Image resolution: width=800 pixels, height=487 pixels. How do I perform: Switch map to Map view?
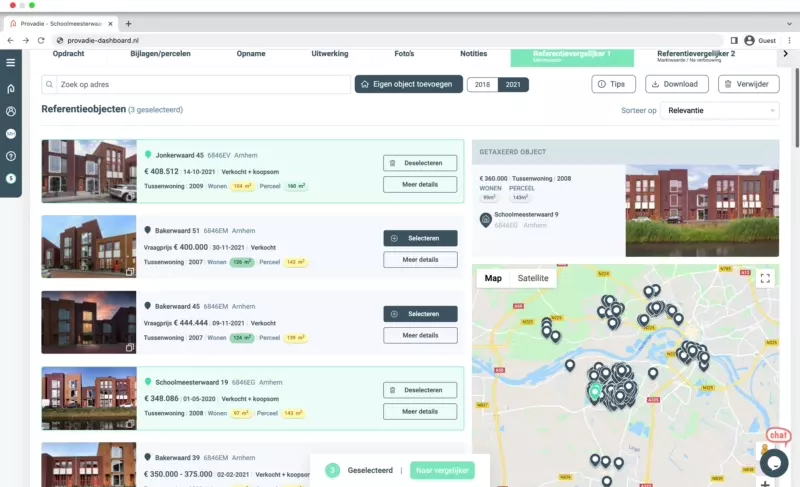pos(493,278)
